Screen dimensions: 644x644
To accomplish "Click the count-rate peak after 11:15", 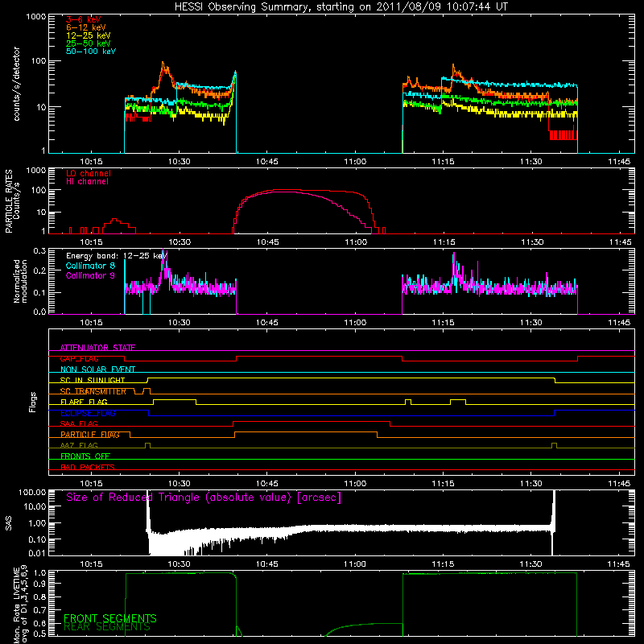I will pos(454,68).
